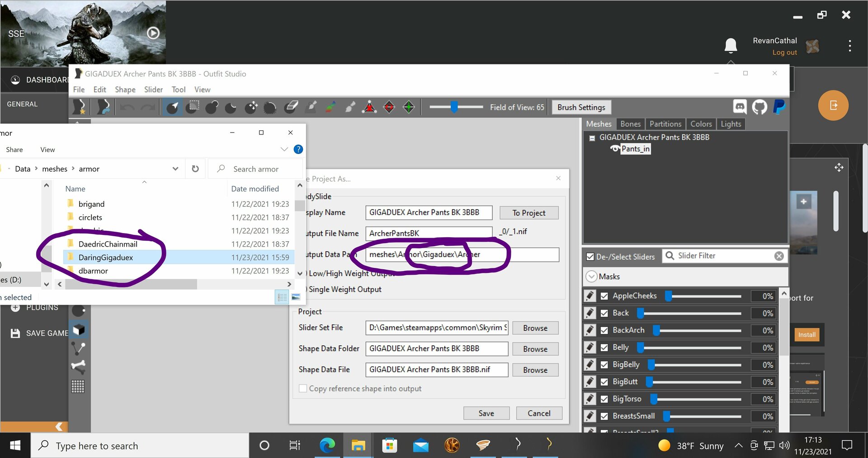The height and width of the screenshot is (458, 868).
Task: Select the gray Weight paint brush
Action: coord(311,107)
